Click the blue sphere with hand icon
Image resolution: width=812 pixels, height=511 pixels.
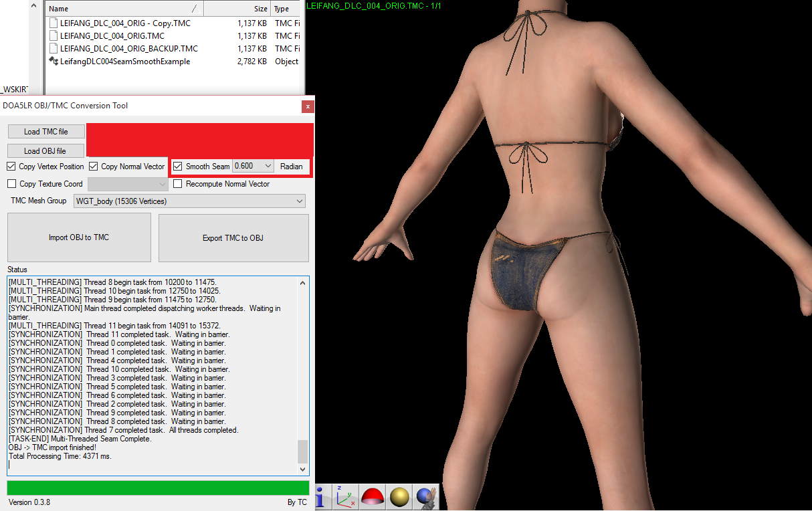[426, 497]
